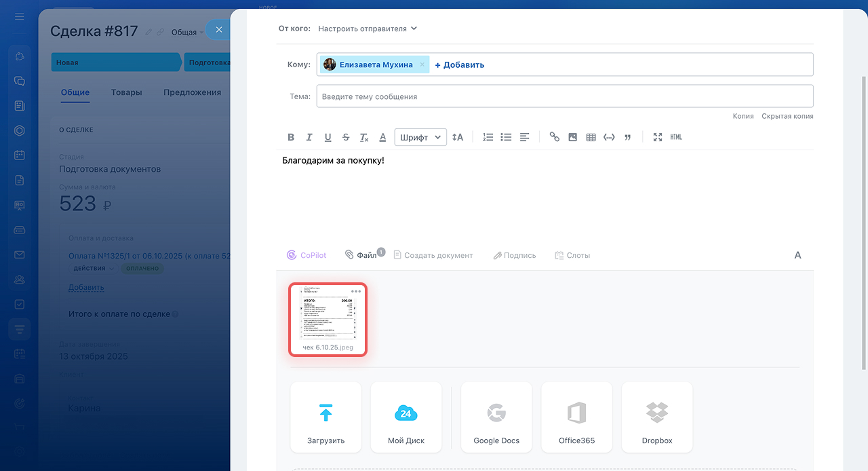Expand Настроить отправителя sender dropdown
This screenshot has width=868, height=471.
point(368,29)
